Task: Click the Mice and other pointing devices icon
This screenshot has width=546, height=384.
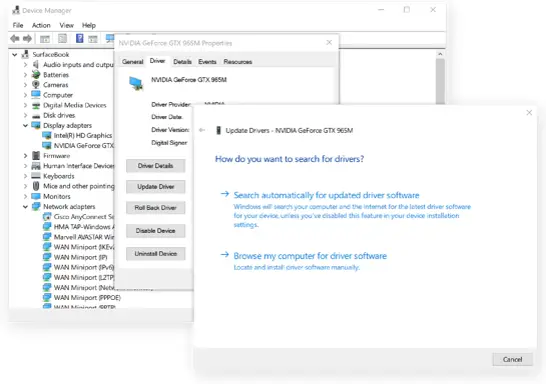Action: tap(36, 186)
